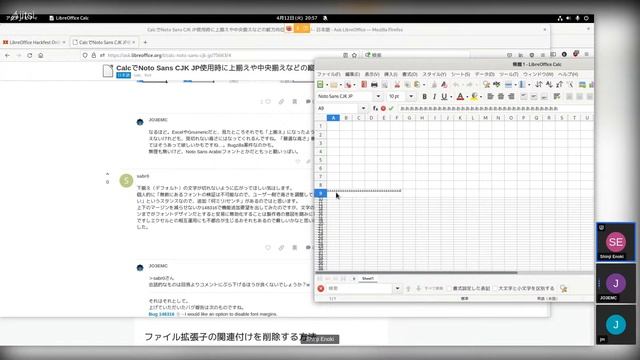Viewport: 640px width, 360px height.
Task: Open highlighting color dropdown arrow
Action: click(x=481, y=97)
